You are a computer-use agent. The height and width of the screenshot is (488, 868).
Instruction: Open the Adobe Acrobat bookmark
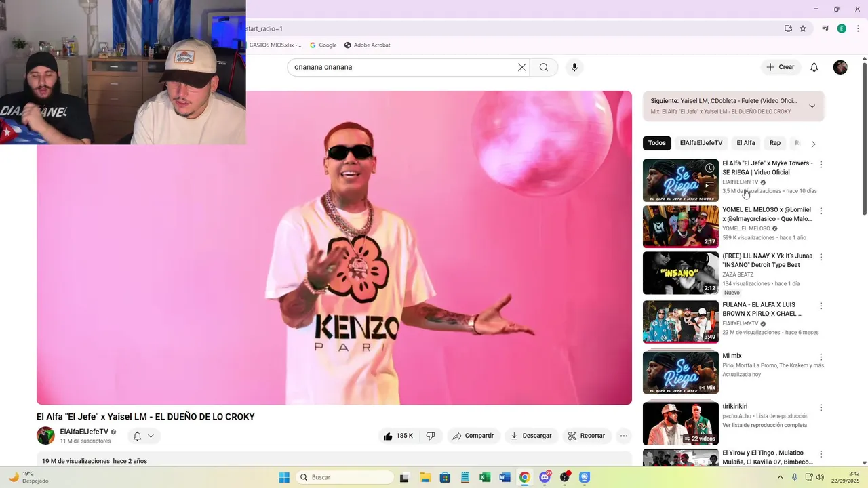[367, 45]
